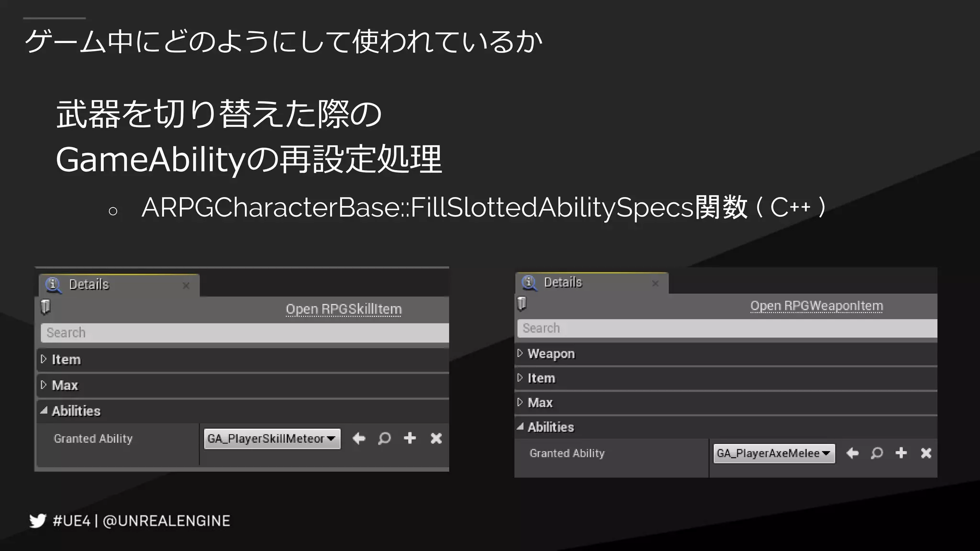980x551 pixels.
Task: Use selected asset arrow beside GA_PlayerSkillMeteor
Action: coord(359,438)
